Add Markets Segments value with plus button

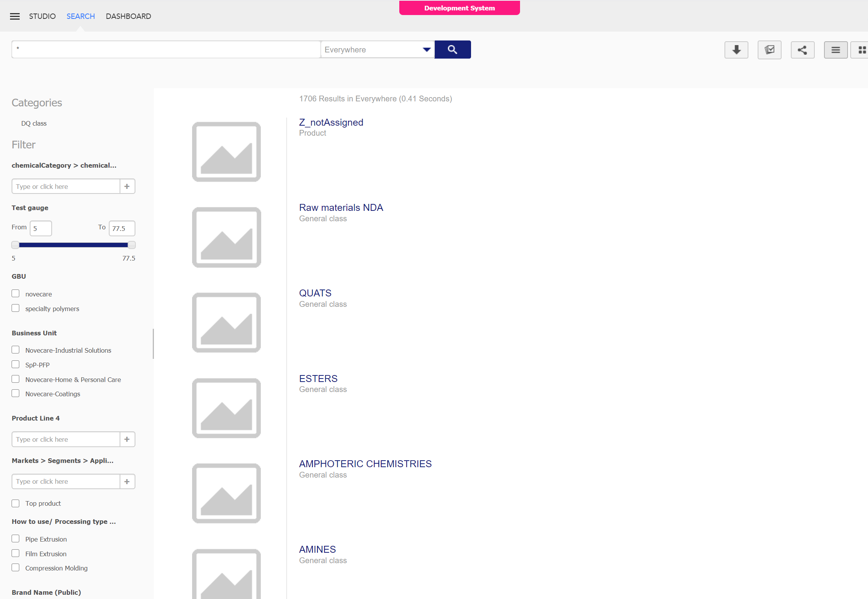[x=127, y=481]
